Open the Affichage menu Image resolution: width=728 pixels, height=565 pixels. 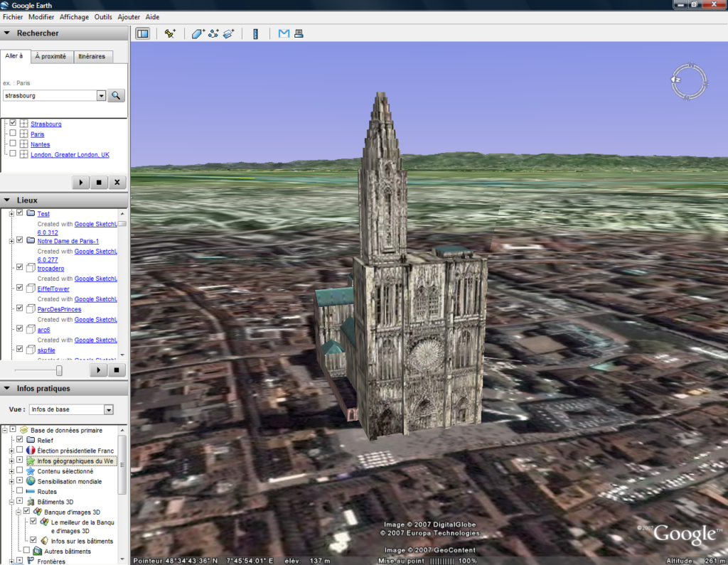point(74,17)
